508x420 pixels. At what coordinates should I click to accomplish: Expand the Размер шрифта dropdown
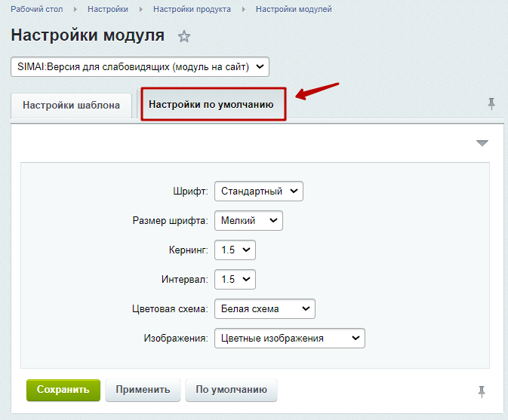click(x=248, y=220)
